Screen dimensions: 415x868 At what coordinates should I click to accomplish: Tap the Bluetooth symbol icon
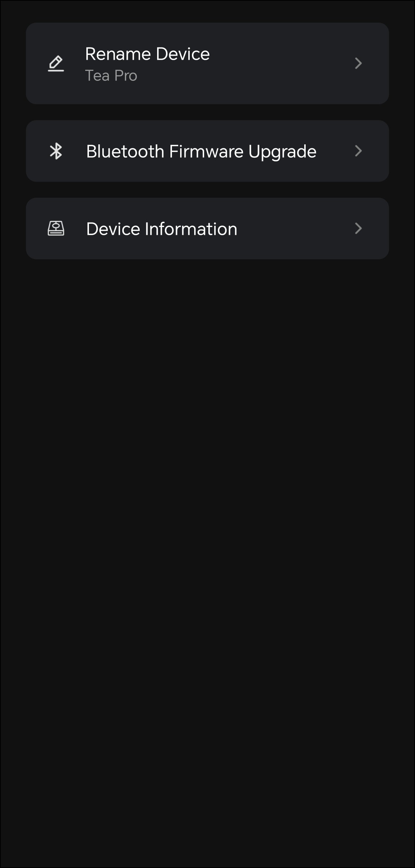[x=56, y=151]
